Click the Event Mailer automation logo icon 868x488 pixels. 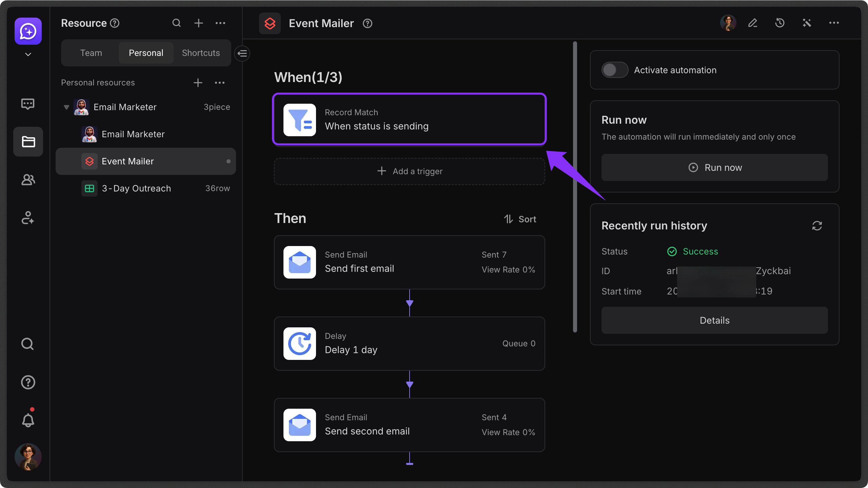pyautogui.click(x=270, y=23)
